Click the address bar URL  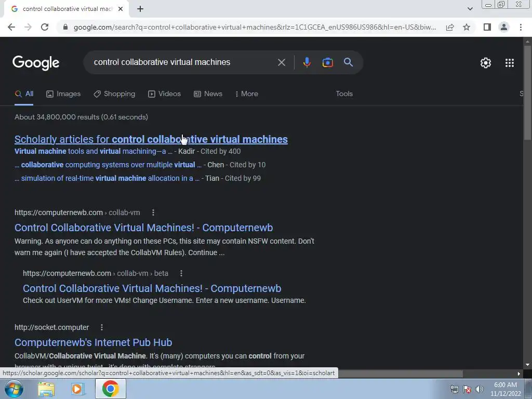255,27
